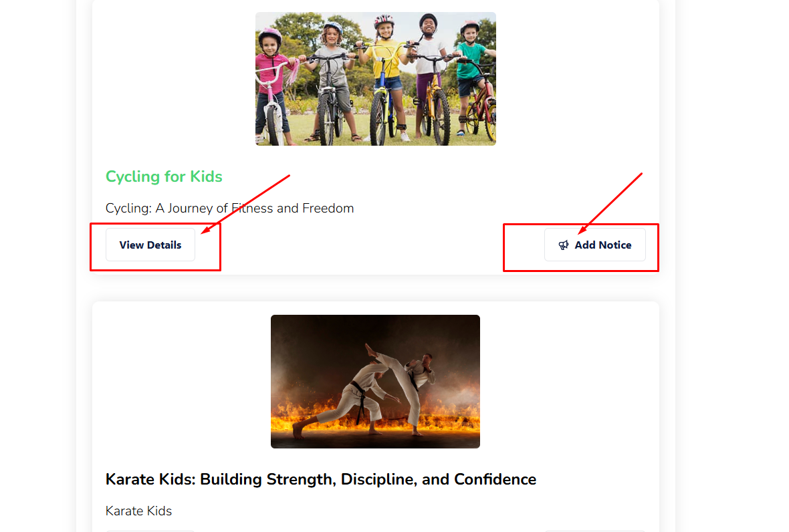The width and height of the screenshot is (789, 532).
Task: Click the red arrow pointing at Add Notice
Action: (x=610, y=204)
